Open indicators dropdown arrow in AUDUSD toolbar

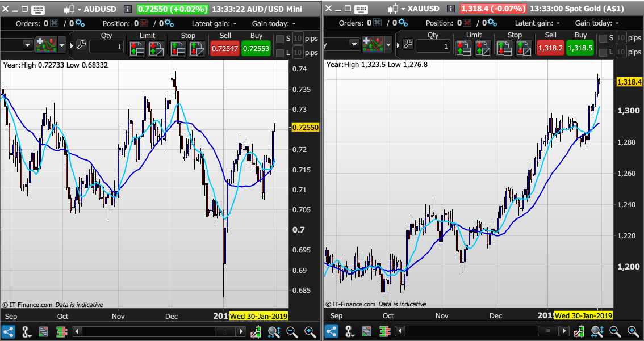point(61,45)
